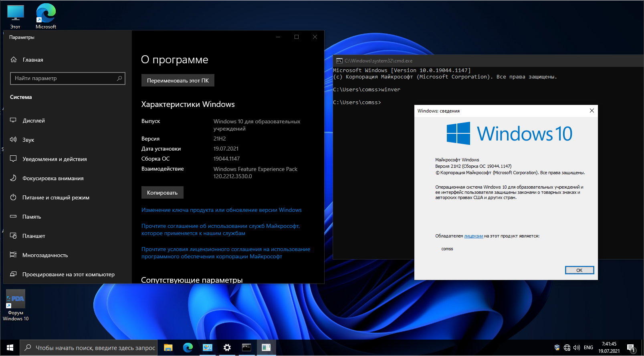Click Переименовать этот ПК button
The image size is (644, 356).
pyautogui.click(x=178, y=80)
